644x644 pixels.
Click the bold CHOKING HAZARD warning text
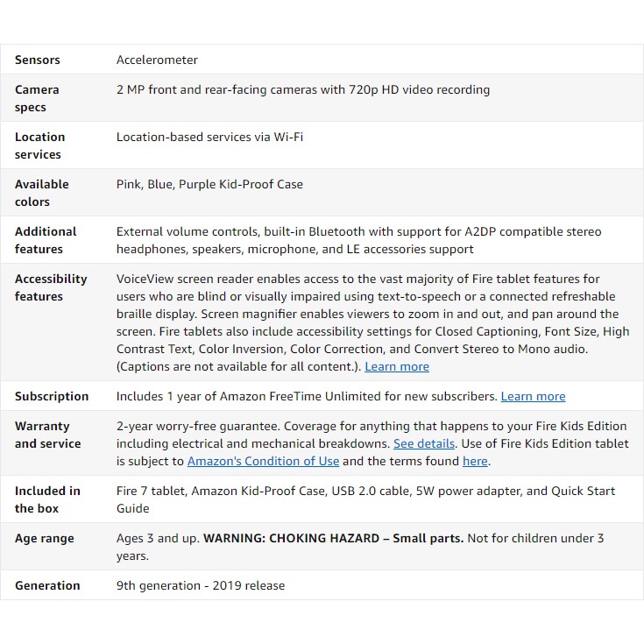coord(333,538)
